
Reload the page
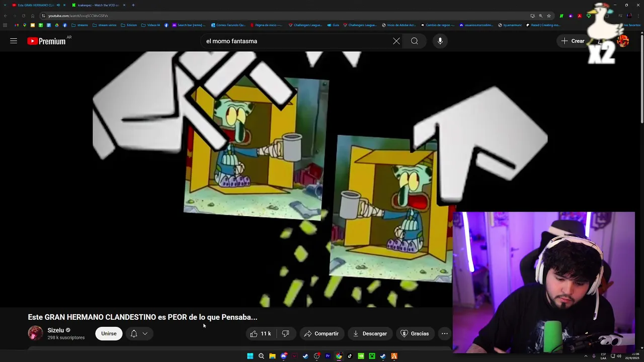pyautogui.click(x=24, y=16)
